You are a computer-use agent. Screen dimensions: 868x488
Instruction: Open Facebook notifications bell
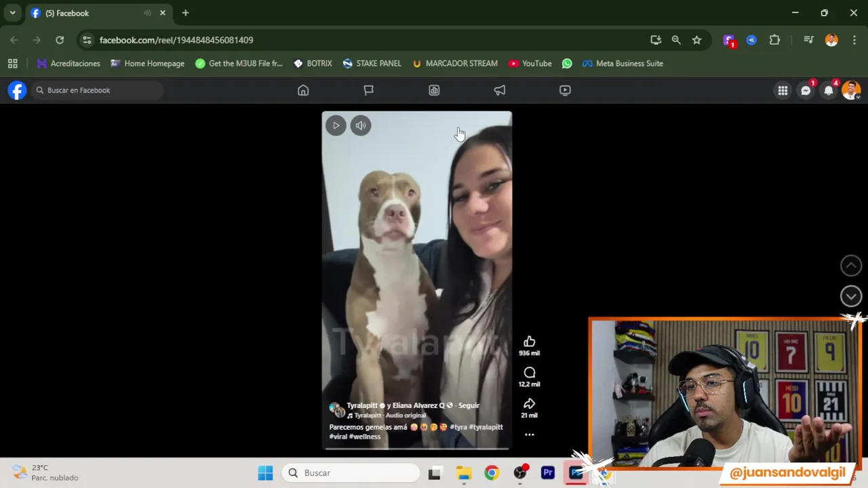coord(829,91)
